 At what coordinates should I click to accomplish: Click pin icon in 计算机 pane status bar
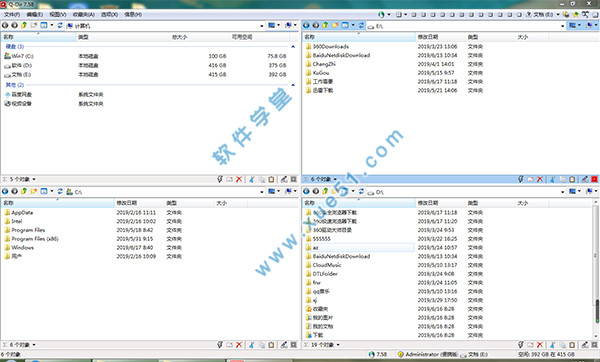click(x=220, y=179)
